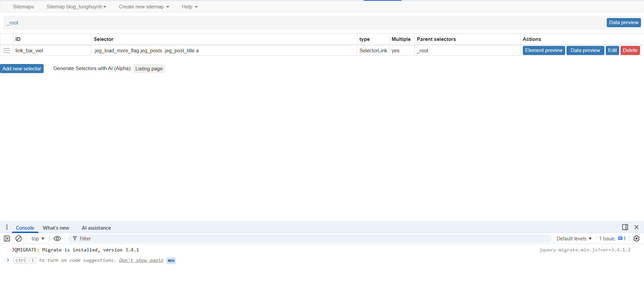Open the Help dropdown menu
644x295 pixels.
190,7
